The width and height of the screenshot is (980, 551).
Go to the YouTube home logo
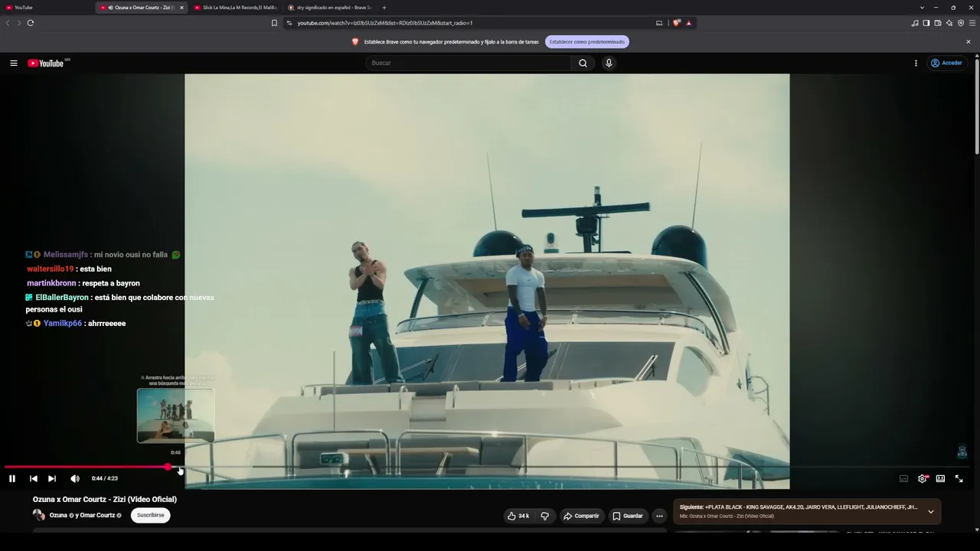(46, 63)
